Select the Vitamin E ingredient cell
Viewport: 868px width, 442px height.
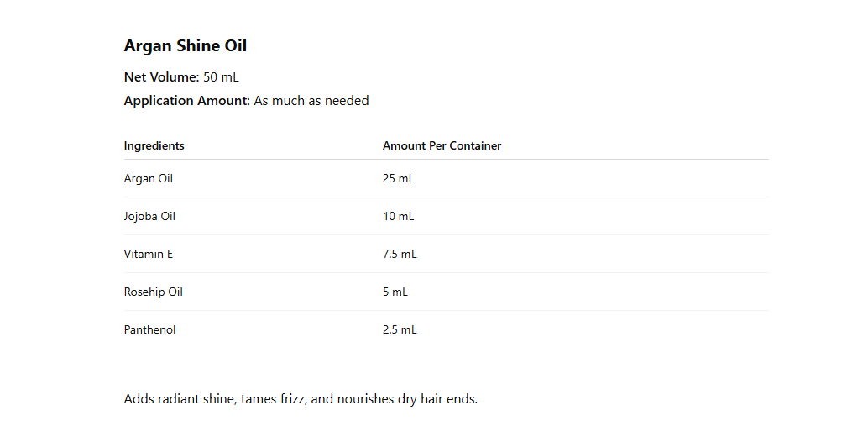pyautogui.click(x=148, y=254)
